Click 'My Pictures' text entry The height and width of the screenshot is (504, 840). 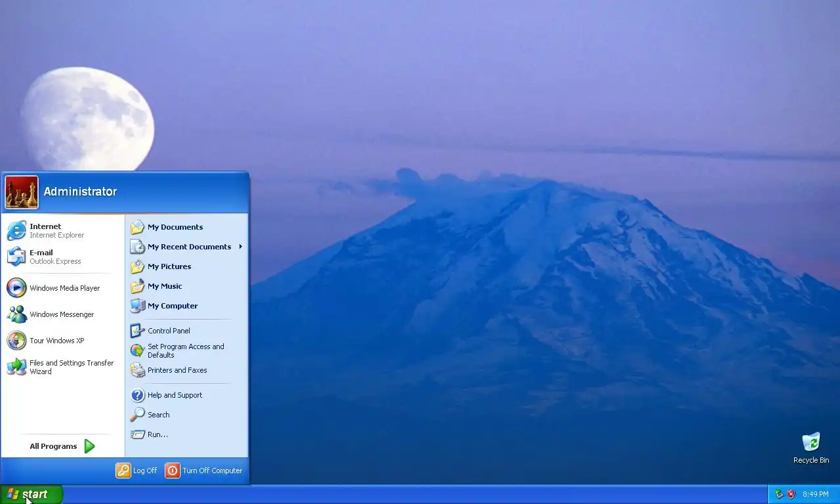click(x=169, y=266)
